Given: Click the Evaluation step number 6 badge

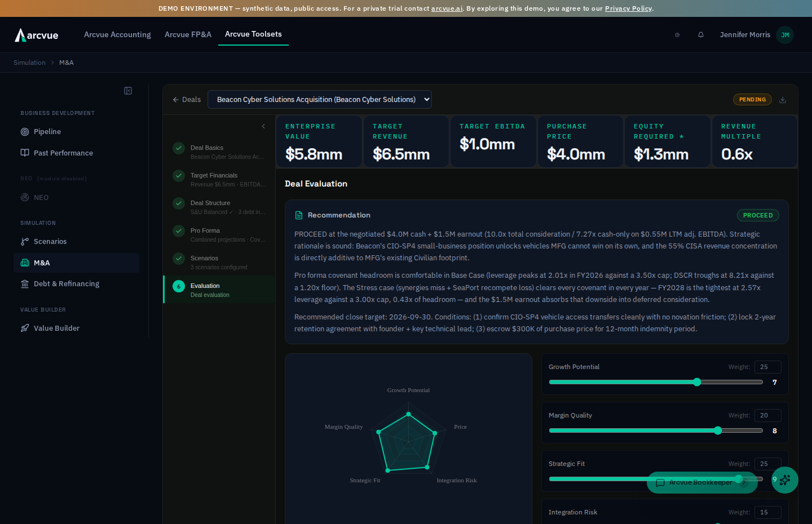Looking at the screenshot, I should tap(179, 286).
